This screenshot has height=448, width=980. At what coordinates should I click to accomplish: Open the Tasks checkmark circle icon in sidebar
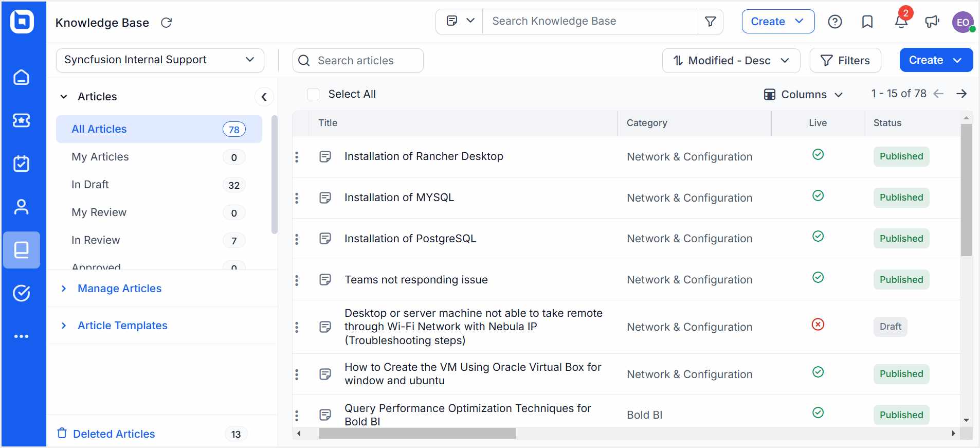21,293
